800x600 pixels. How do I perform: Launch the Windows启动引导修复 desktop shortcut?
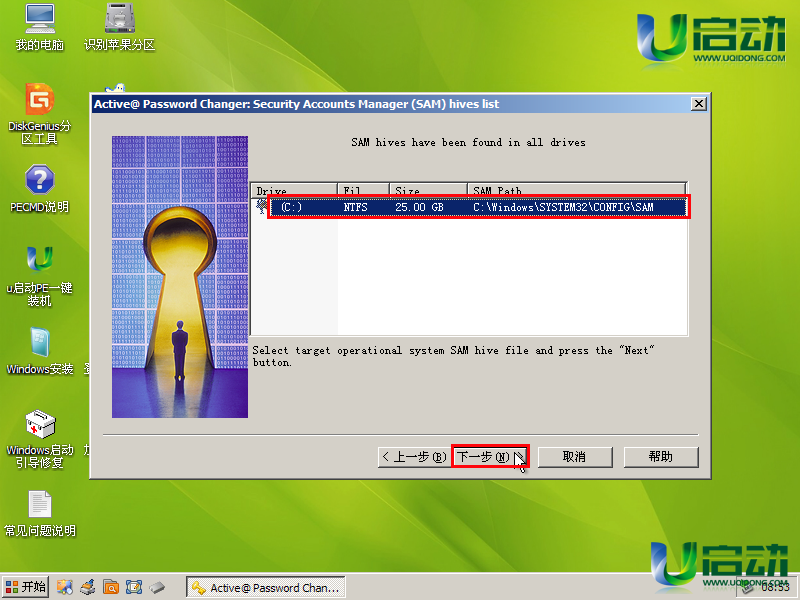point(39,439)
